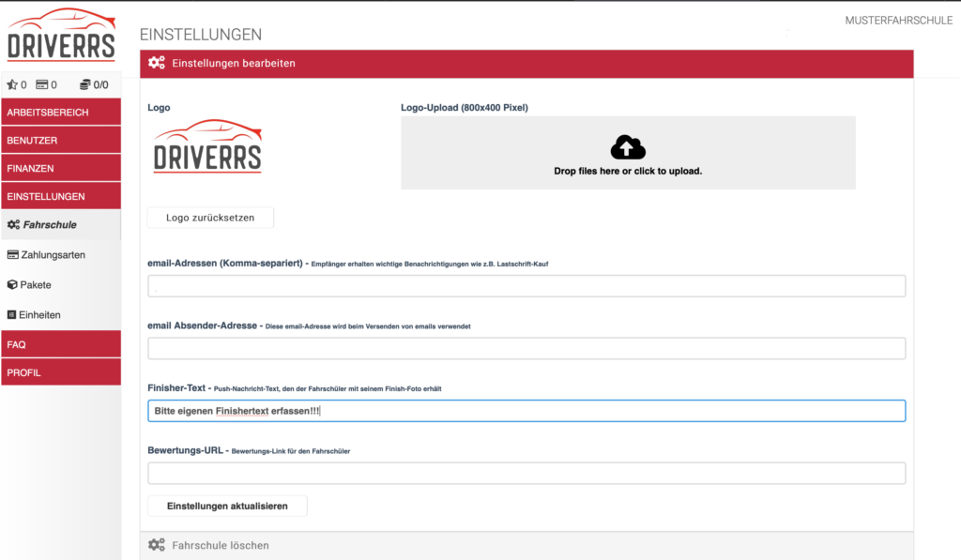This screenshot has height=560, width=961.
Task: Open the FINANZEN menu
Action: (x=61, y=169)
